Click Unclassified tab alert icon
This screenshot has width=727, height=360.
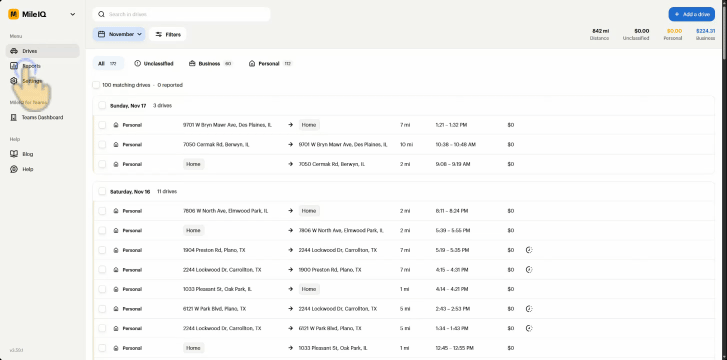click(137, 64)
